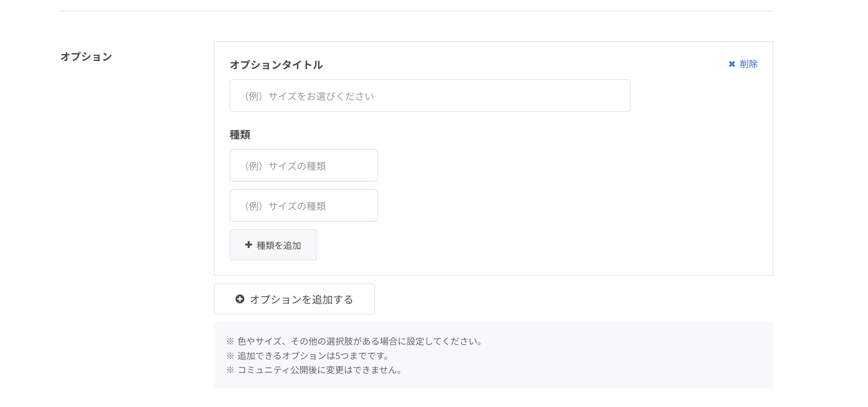Viewport: 868px width, 407px height.
Task: Select the blue cross delete icon
Action: 732,64
